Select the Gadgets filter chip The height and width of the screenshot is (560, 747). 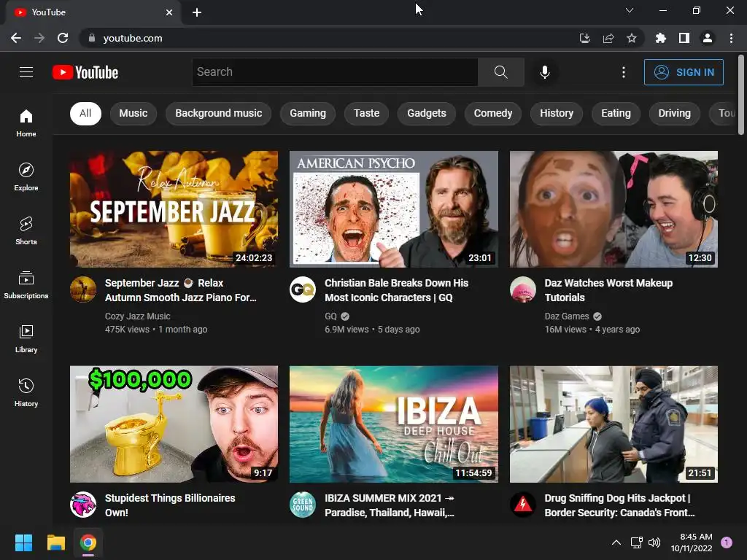point(426,113)
